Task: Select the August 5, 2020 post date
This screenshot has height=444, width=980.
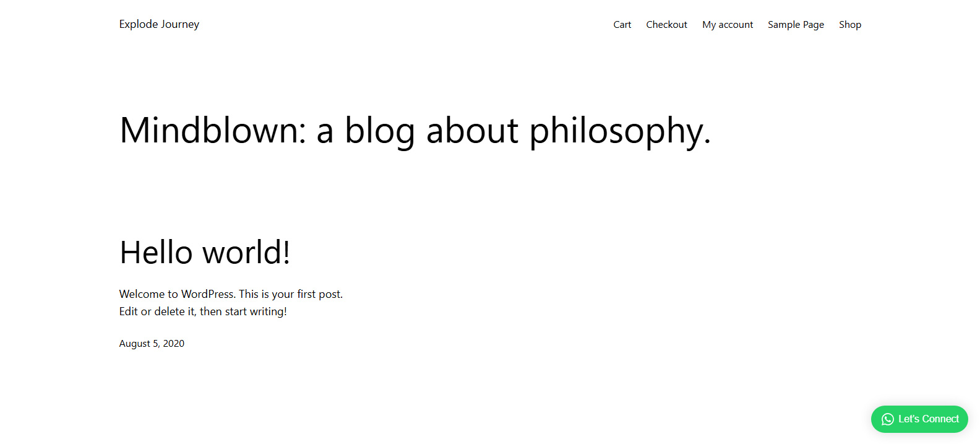Action: pos(152,344)
